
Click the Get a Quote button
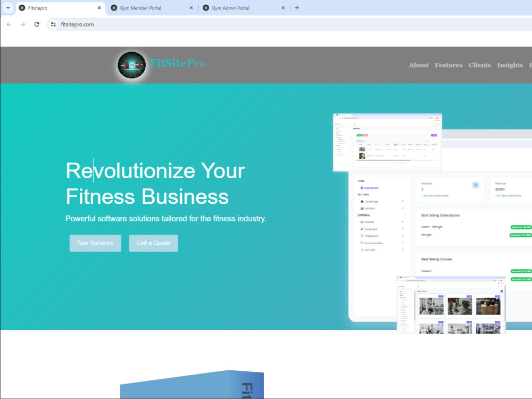tap(153, 243)
